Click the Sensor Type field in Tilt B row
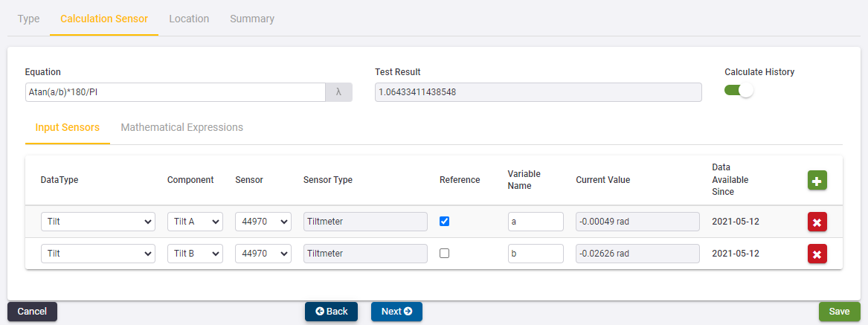Viewport: 868px width, 325px height. 365,254
